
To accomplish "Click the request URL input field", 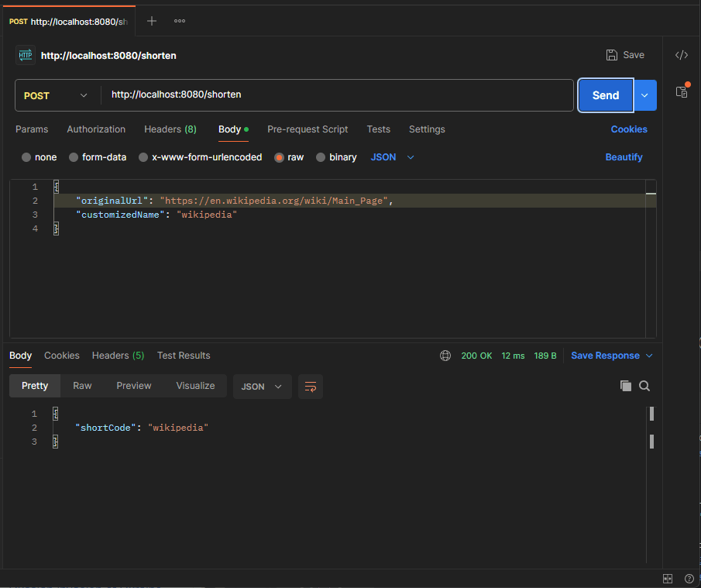I will click(337, 95).
